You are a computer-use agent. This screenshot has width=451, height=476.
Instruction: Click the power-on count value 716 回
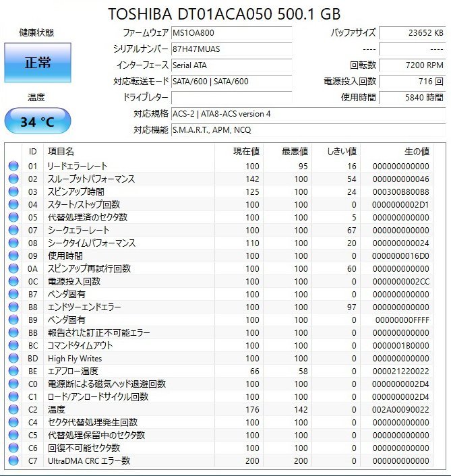(x=412, y=82)
